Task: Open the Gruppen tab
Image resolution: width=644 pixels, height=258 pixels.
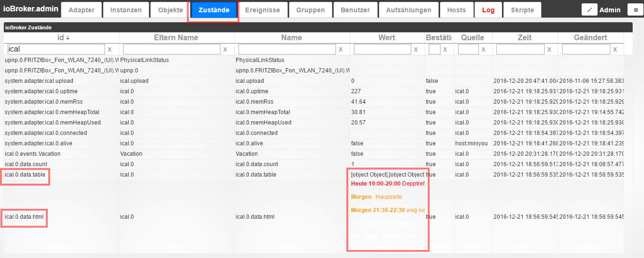Action: pyautogui.click(x=310, y=10)
